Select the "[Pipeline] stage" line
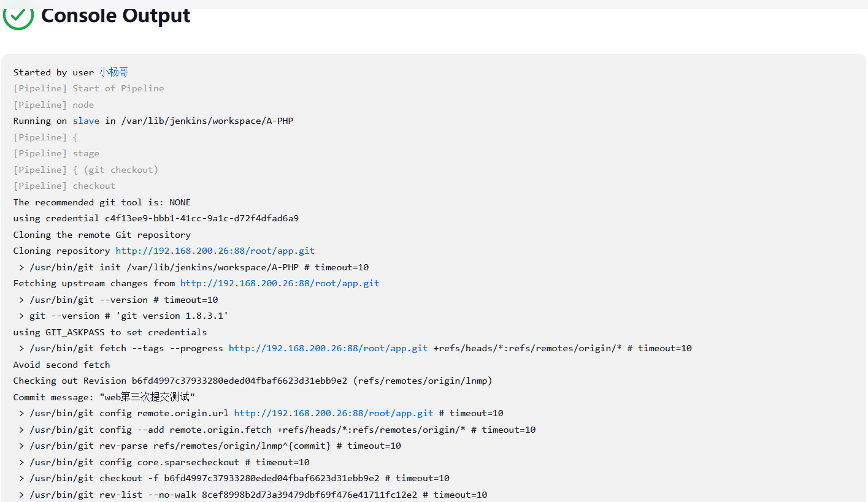Screen dimensions: 868x502 (56, 153)
